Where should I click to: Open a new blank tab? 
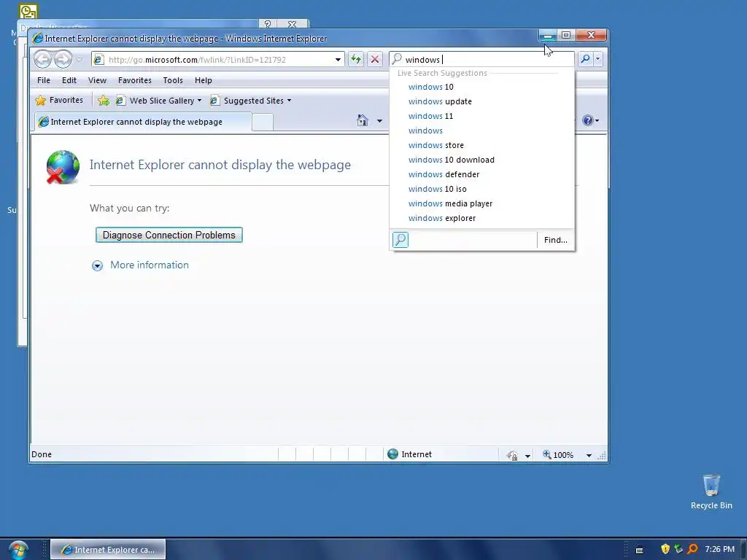point(263,122)
